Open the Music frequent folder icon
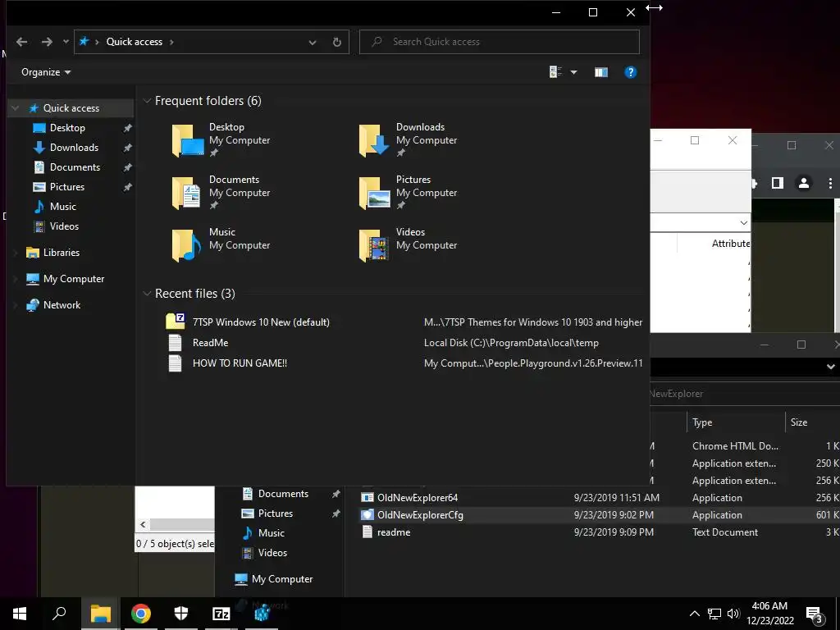 [x=188, y=245]
